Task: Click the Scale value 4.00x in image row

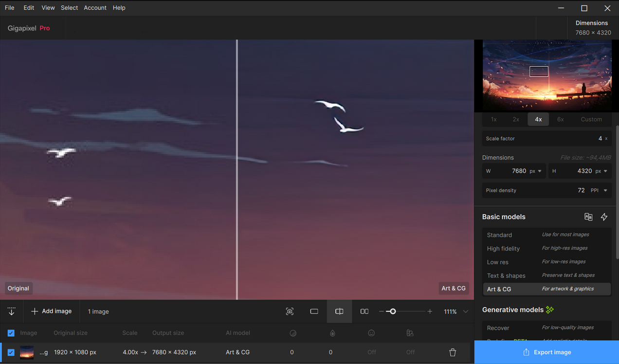Action: tap(130, 352)
